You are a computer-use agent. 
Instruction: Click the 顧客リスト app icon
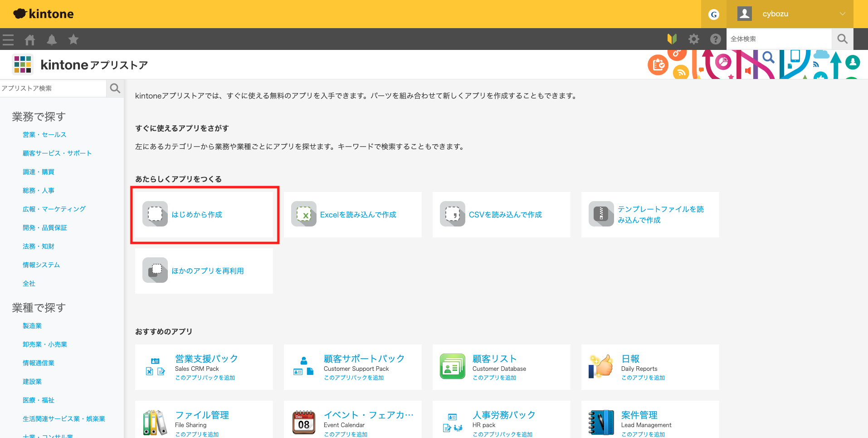click(x=453, y=366)
